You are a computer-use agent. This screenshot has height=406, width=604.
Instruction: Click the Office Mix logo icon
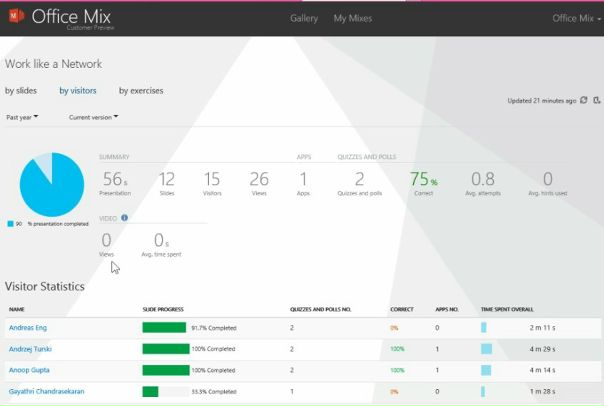[x=17, y=16]
